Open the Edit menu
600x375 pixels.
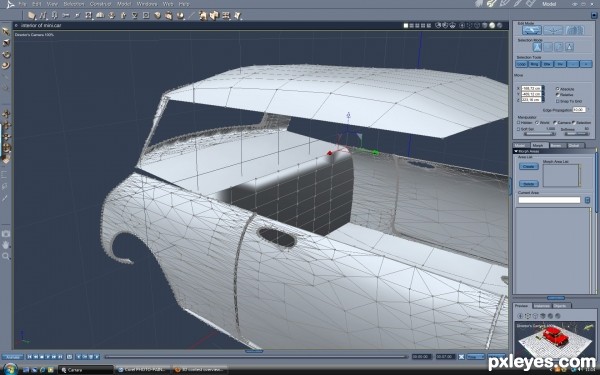pyautogui.click(x=36, y=4)
